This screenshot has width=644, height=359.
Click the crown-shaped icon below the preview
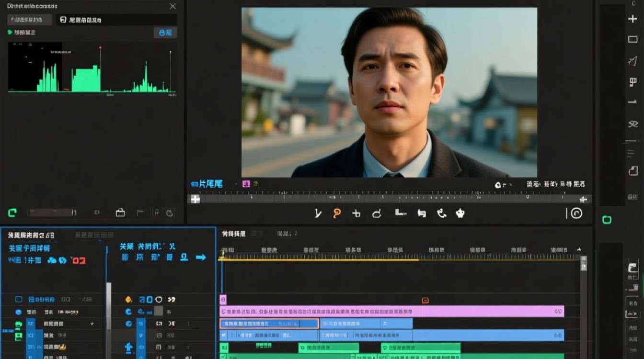point(460,213)
